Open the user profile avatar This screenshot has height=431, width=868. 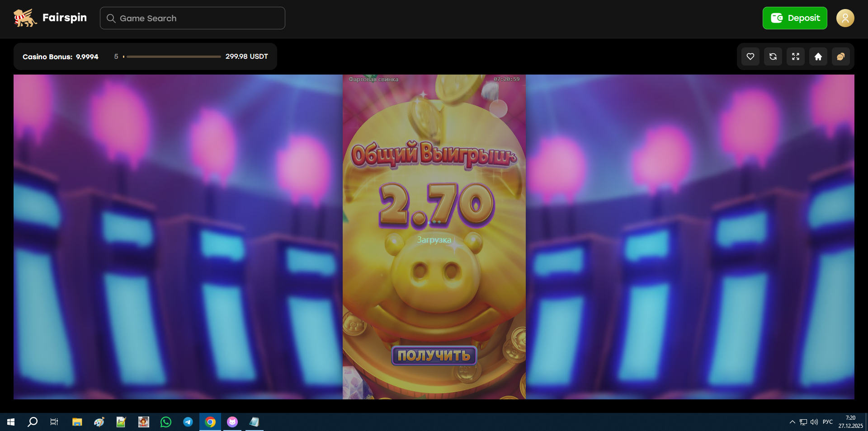(x=844, y=18)
